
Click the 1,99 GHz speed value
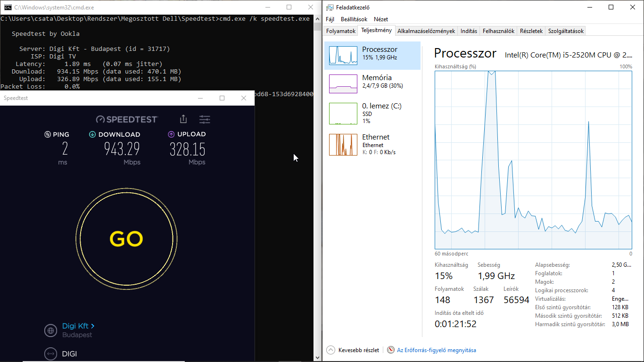point(496,276)
